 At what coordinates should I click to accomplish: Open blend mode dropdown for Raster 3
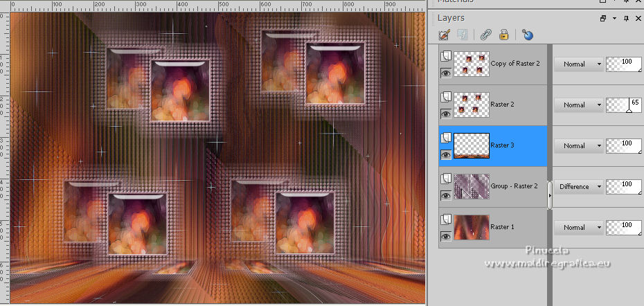click(x=579, y=146)
